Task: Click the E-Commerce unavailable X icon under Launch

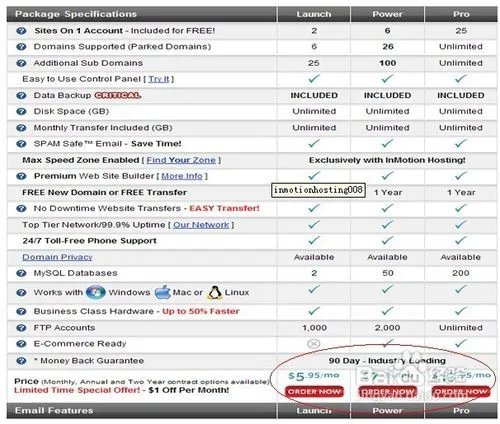Action: pos(314,344)
